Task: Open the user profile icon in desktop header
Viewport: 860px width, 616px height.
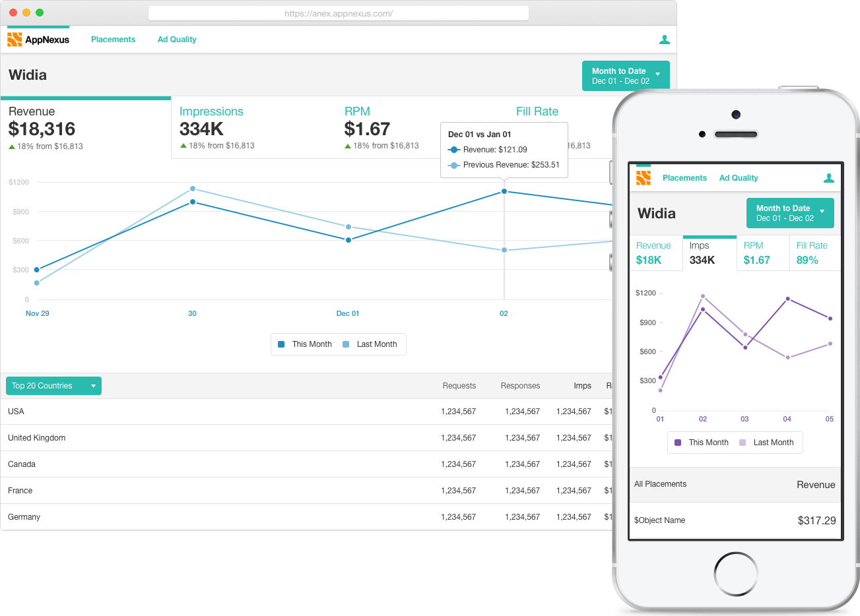Action: coord(665,40)
